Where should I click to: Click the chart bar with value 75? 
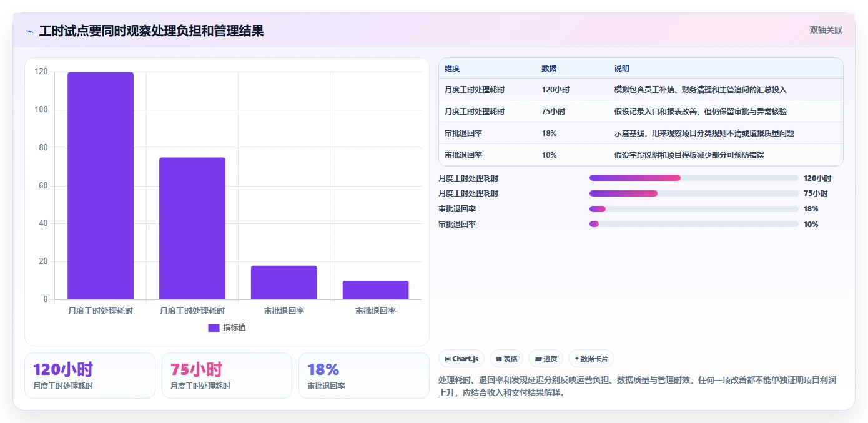pyautogui.click(x=192, y=228)
